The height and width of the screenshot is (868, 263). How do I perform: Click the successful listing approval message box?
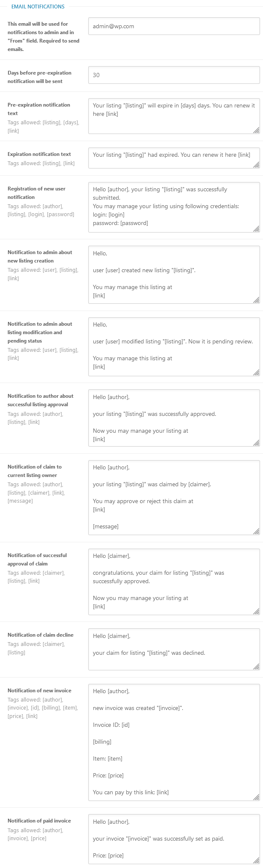pyautogui.click(x=174, y=418)
